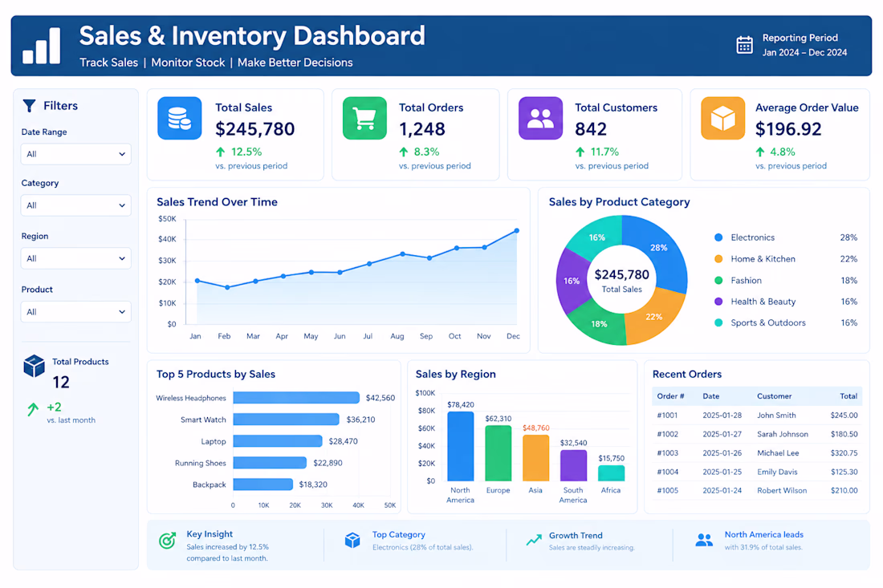Click the Laptop sales bar

tap(278, 441)
